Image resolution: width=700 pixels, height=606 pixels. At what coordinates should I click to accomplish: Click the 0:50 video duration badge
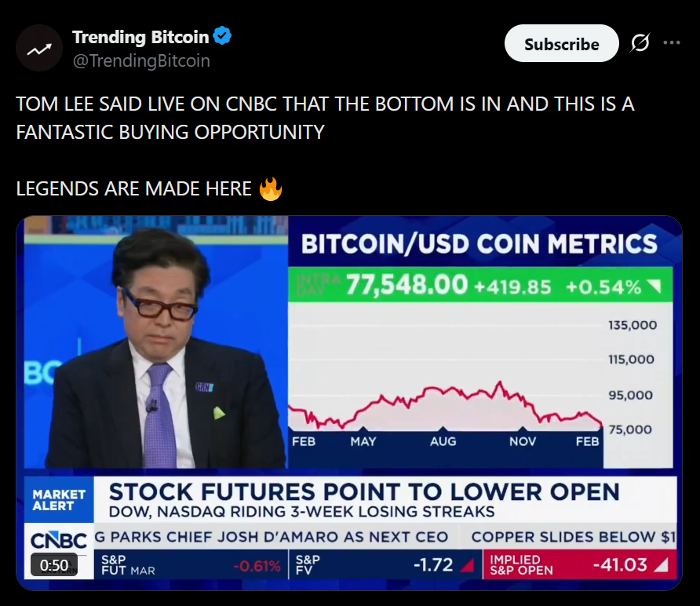tap(54, 564)
